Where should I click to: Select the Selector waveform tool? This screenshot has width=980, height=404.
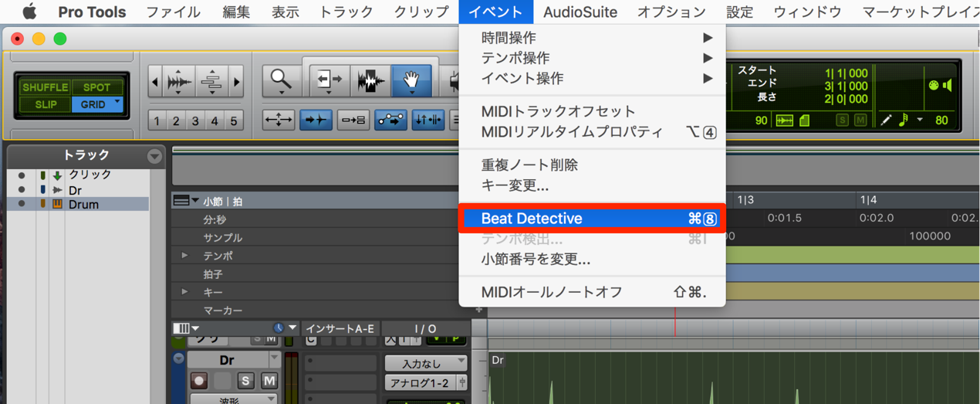[x=371, y=80]
